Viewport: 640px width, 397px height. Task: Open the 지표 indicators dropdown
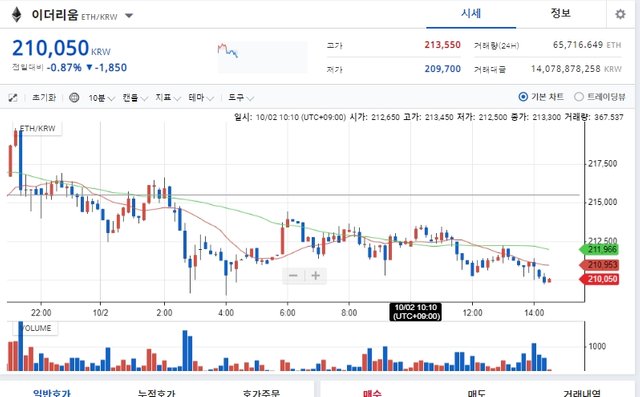[x=168, y=98]
